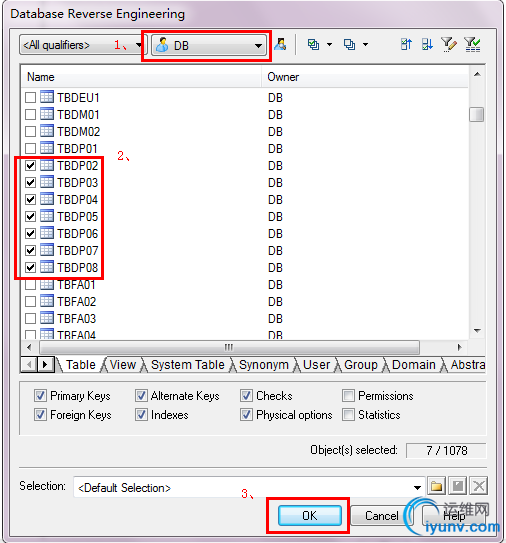Switch to the Group tab
This screenshot has height=543, width=506.
click(x=361, y=365)
